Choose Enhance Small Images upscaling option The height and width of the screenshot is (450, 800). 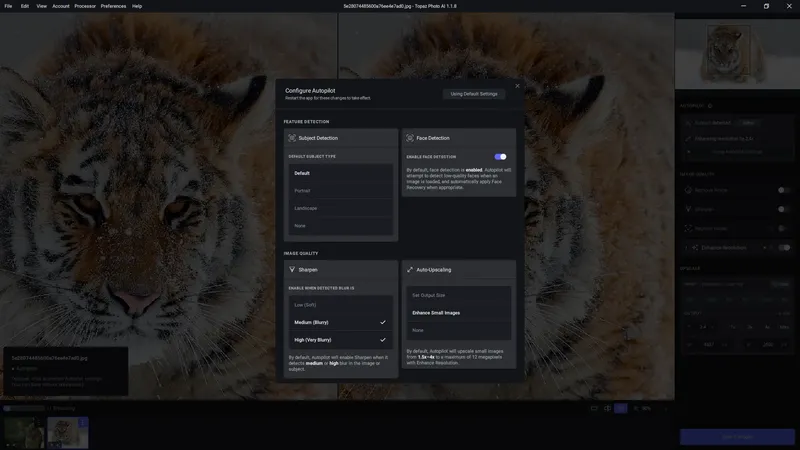click(x=459, y=313)
